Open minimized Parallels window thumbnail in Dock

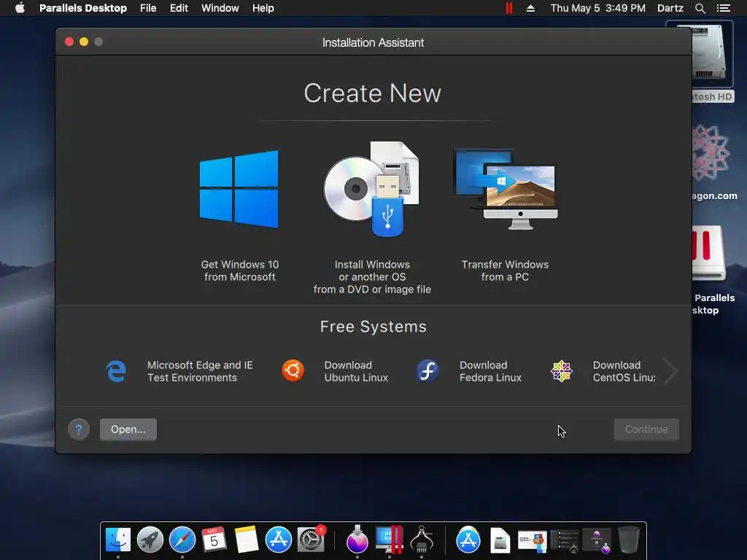pos(532,541)
